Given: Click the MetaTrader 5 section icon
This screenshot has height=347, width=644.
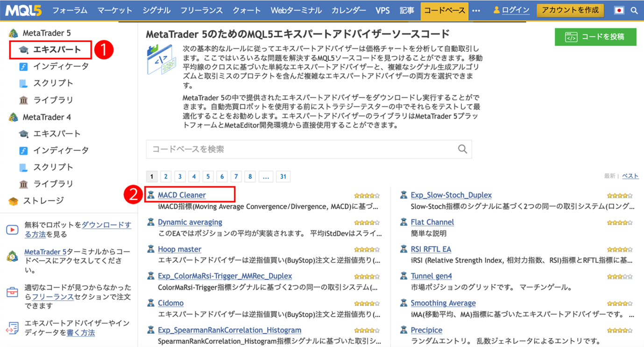Looking at the screenshot, I should click(x=13, y=33).
